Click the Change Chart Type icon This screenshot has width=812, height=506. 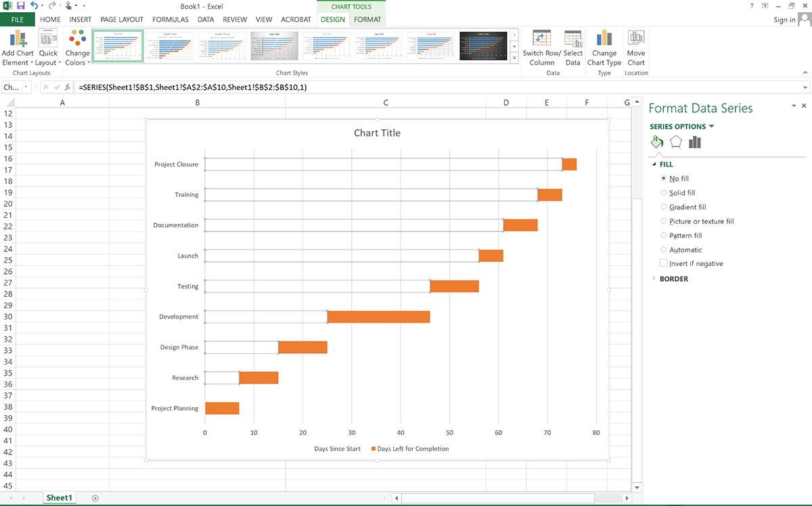[604, 46]
